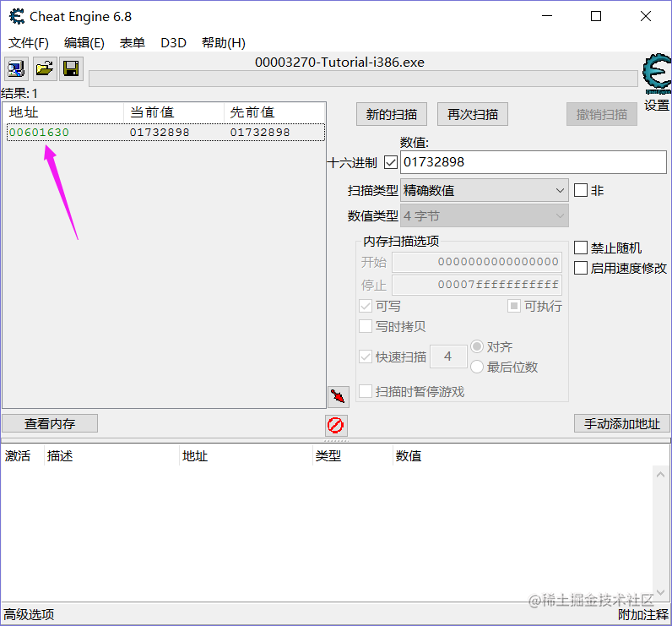Select the 对齐 radio button
The height and width of the screenshot is (626, 672).
coord(477,346)
